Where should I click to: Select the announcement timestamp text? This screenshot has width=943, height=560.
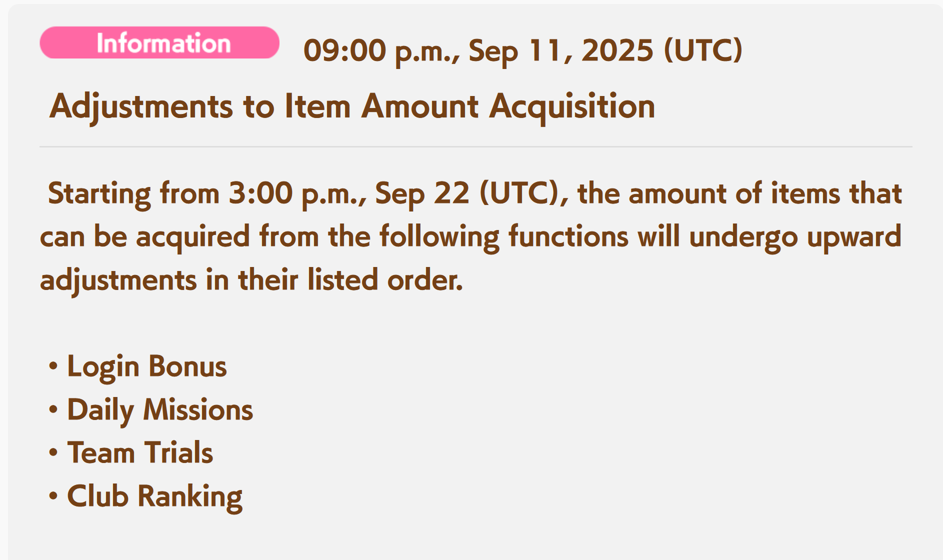[523, 51]
